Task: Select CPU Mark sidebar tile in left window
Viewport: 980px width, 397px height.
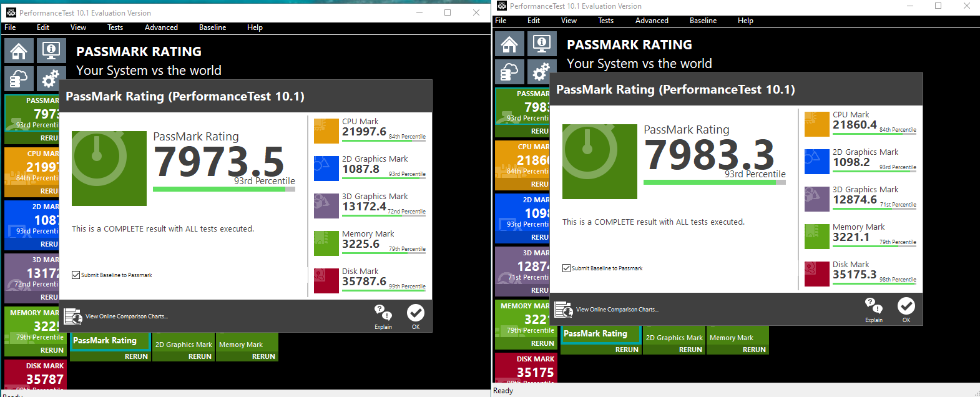Action: coord(32,172)
